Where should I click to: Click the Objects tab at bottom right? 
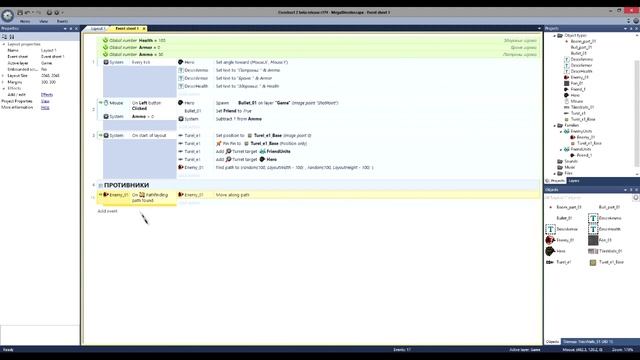(x=553, y=342)
